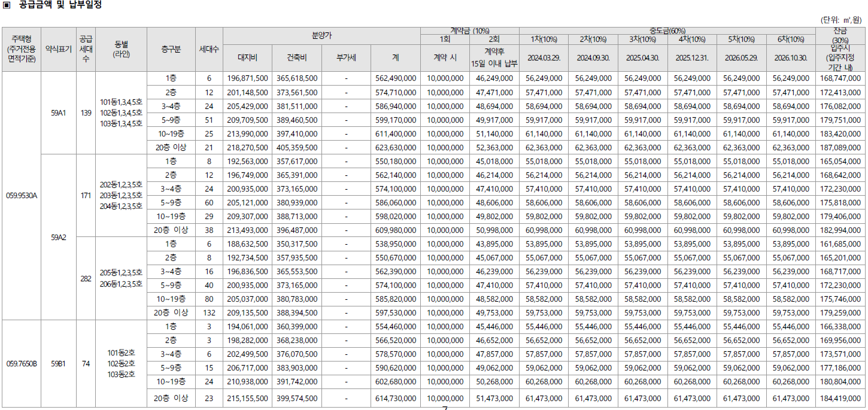The width and height of the screenshot is (868, 410).
Task: Select the line 203동1,2,3,5호
Action: tap(121, 195)
